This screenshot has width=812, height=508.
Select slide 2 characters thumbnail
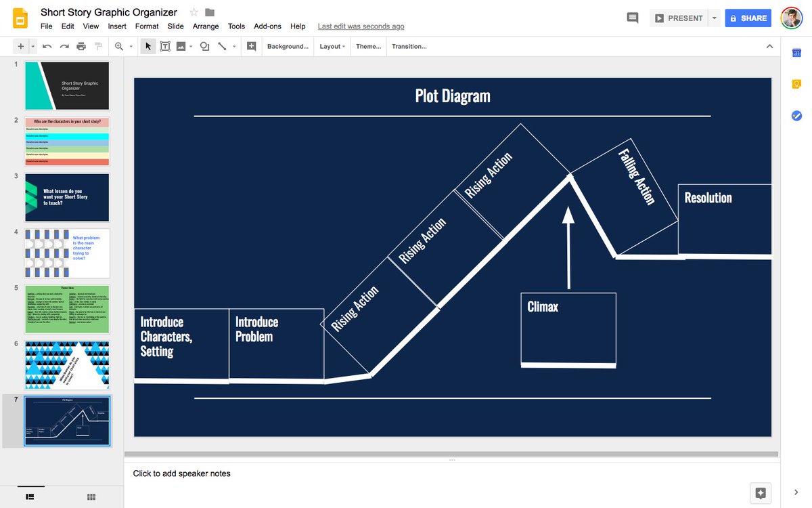[x=67, y=142]
